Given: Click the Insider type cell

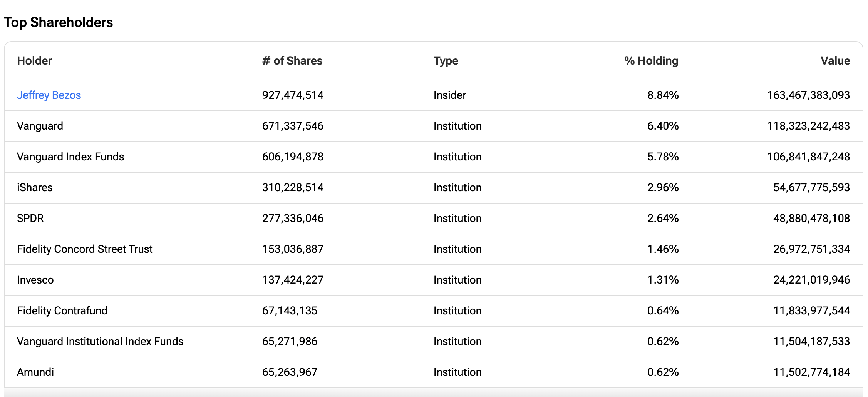Looking at the screenshot, I should pyautogui.click(x=449, y=95).
